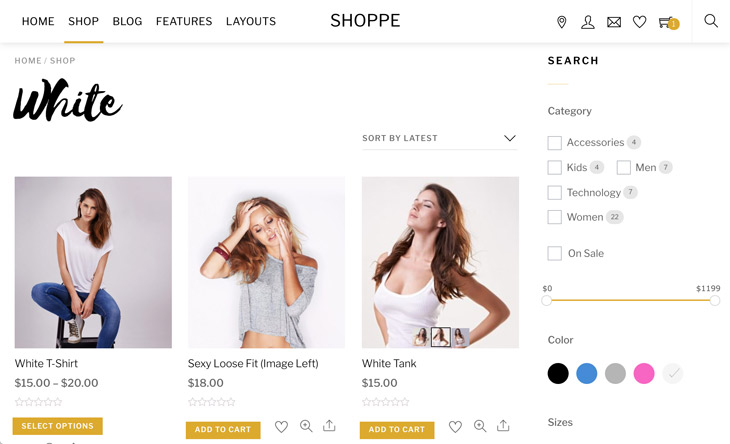730x444 pixels.
Task: Quick view Sexy Loose Fit zoom icon
Action: (x=306, y=426)
